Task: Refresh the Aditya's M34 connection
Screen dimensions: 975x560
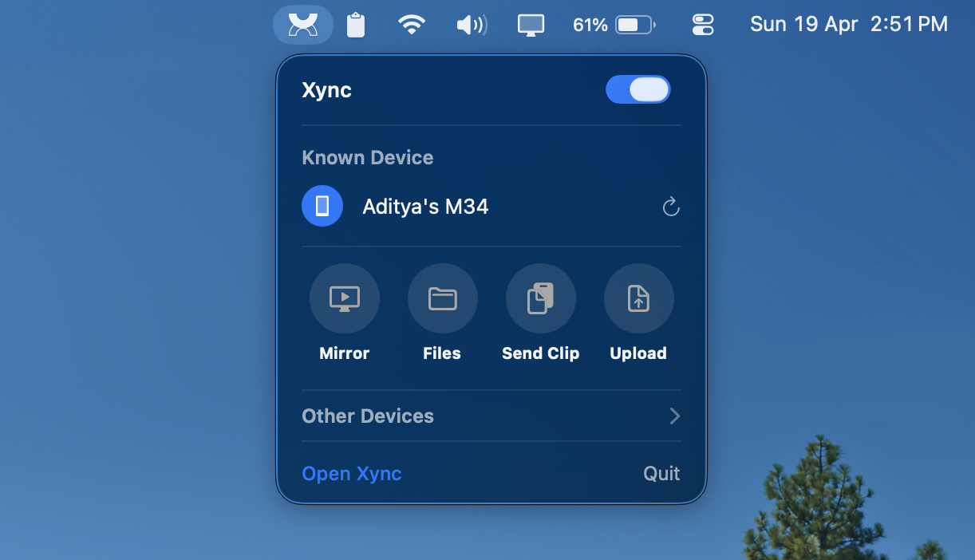Action: [x=671, y=207]
